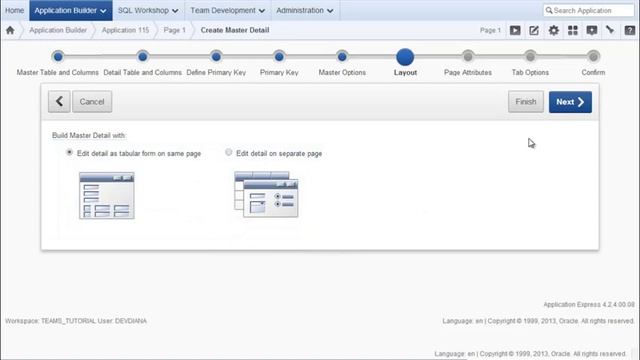Expand Team Development dropdown arrow
Image resolution: width=640 pixels, height=360 pixels.
[262, 11]
